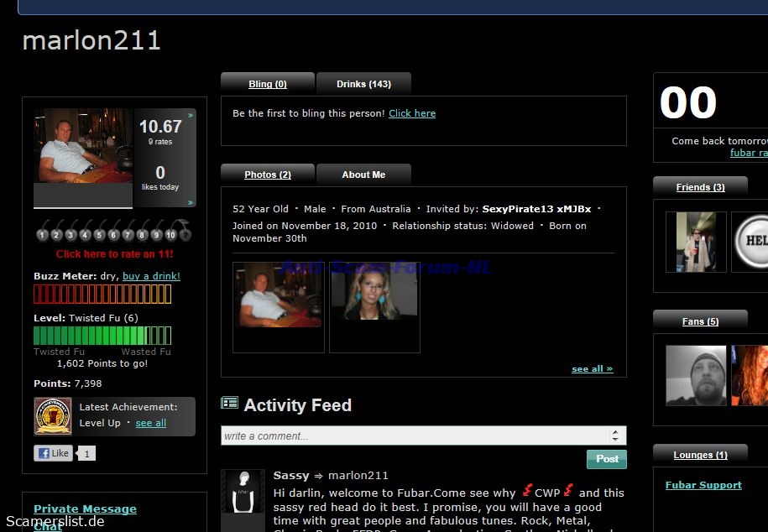Rate profile with cherry number 1

pyautogui.click(x=42, y=233)
